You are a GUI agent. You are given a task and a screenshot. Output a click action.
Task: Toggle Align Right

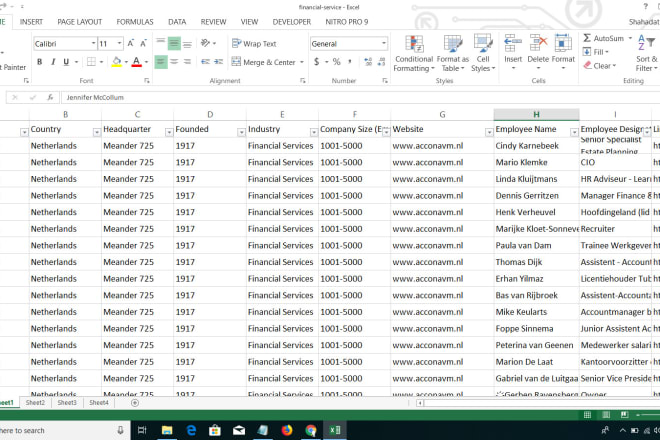point(187,62)
